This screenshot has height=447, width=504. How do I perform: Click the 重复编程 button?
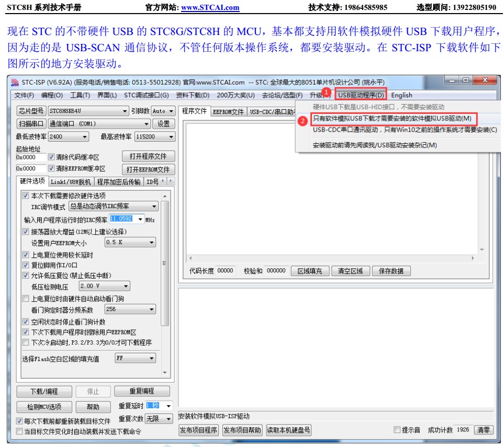pyautogui.click(x=142, y=391)
